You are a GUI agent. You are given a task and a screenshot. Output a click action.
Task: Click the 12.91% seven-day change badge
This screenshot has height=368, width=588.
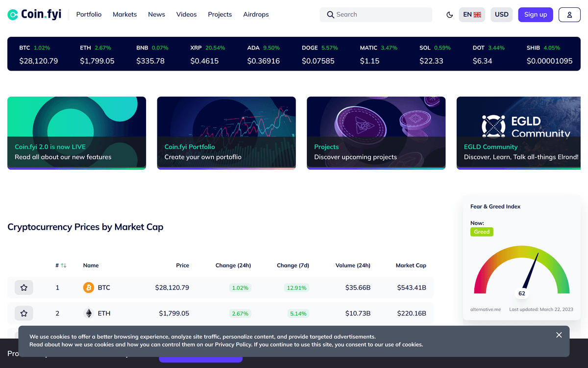click(296, 288)
